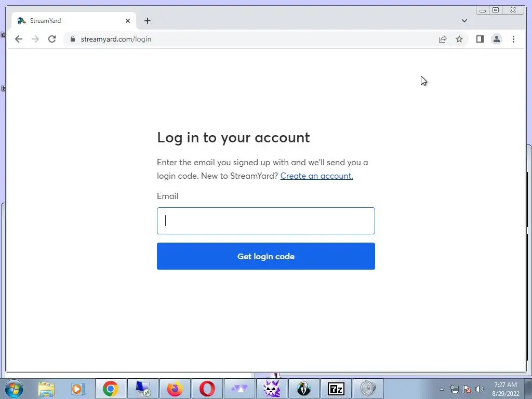This screenshot has height=399, width=532.
Task: Click the taskbar clock showing 7:27 AM
Action: (x=506, y=389)
